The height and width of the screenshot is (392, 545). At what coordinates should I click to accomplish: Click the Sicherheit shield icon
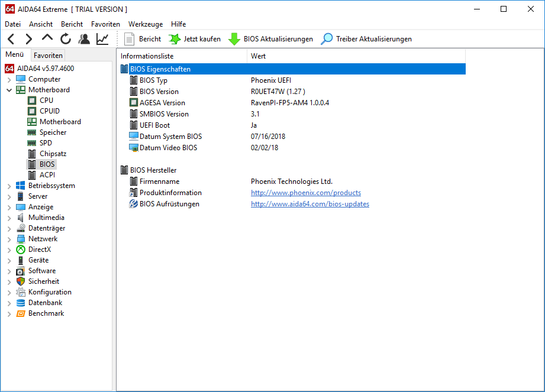(x=21, y=281)
